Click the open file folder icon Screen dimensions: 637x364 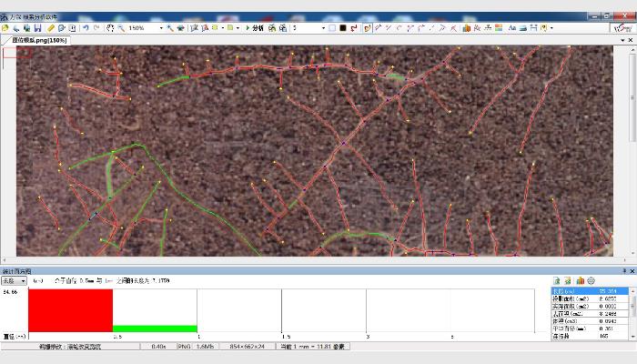pos(5,28)
